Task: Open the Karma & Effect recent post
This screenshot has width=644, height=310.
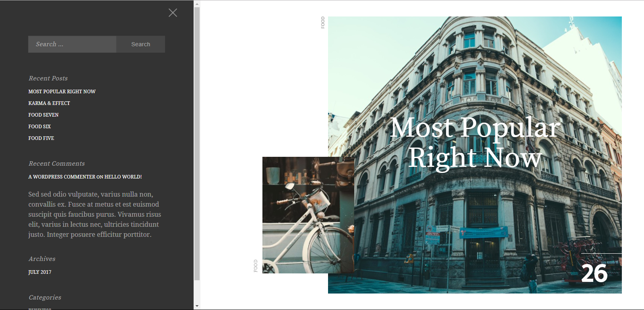Action: pyautogui.click(x=49, y=103)
